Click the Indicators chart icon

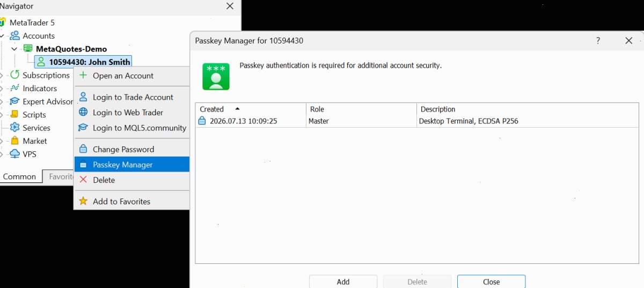point(15,88)
